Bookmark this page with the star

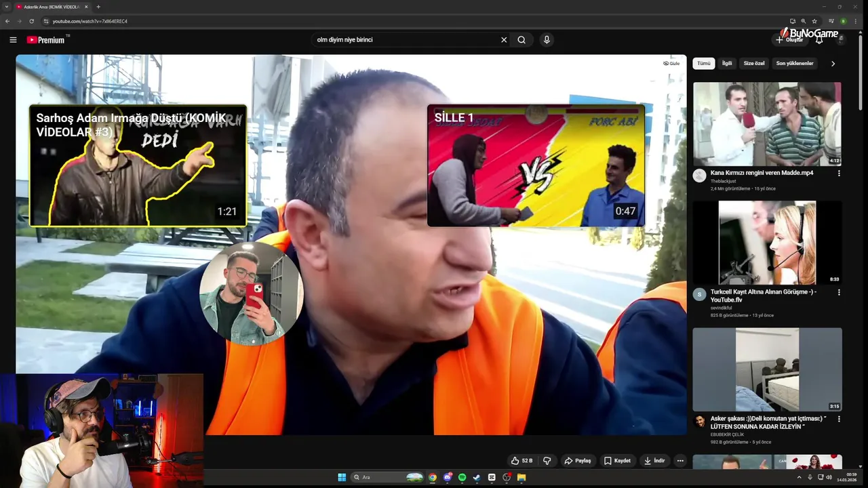pyautogui.click(x=814, y=21)
